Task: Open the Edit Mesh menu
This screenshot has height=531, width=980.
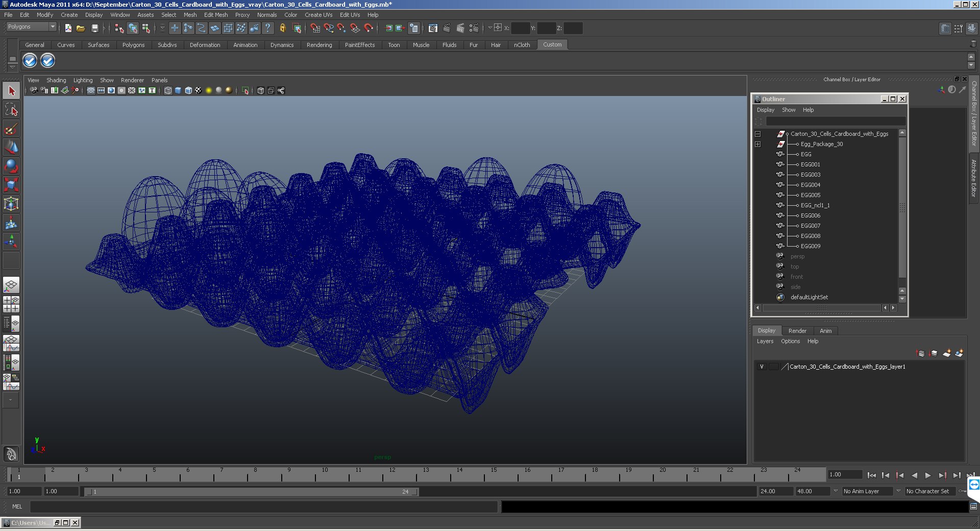Action: [x=215, y=15]
